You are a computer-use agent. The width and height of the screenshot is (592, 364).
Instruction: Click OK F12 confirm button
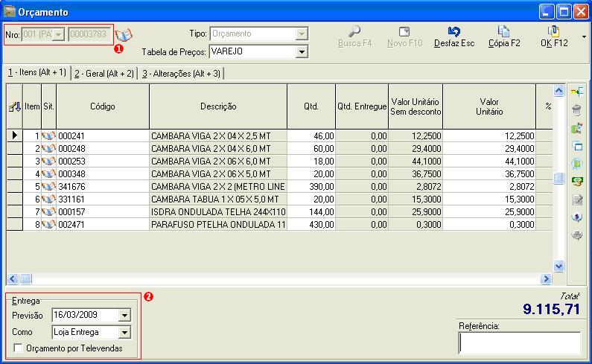click(x=554, y=36)
